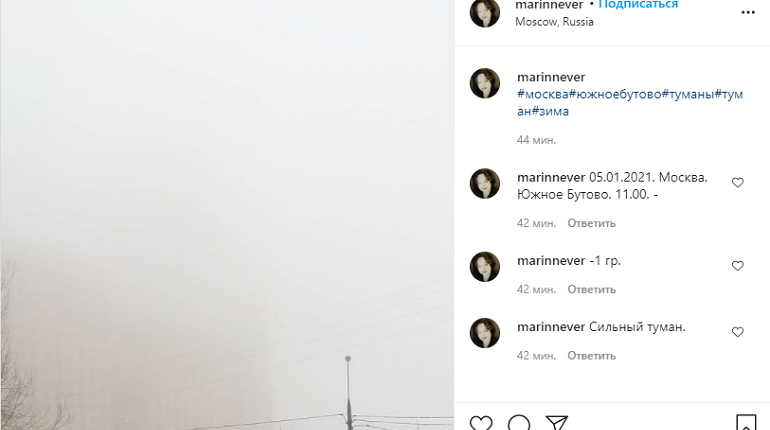The width and height of the screenshot is (770, 430).
Task: Open hashtag #южноебутово
Action: [615, 94]
